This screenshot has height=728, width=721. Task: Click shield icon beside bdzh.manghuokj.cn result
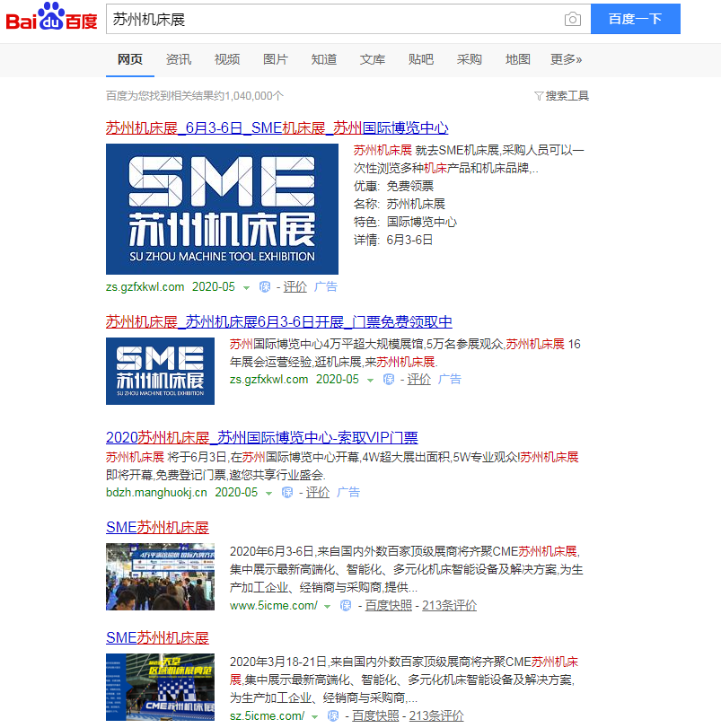point(286,493)
